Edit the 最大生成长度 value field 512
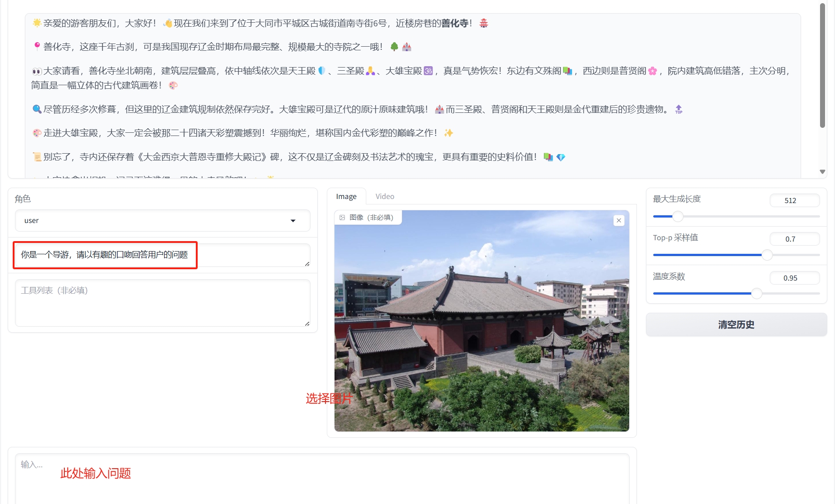The height and width of the screenshot is (504, 835). pyautogui.click(x=795, y=200)
